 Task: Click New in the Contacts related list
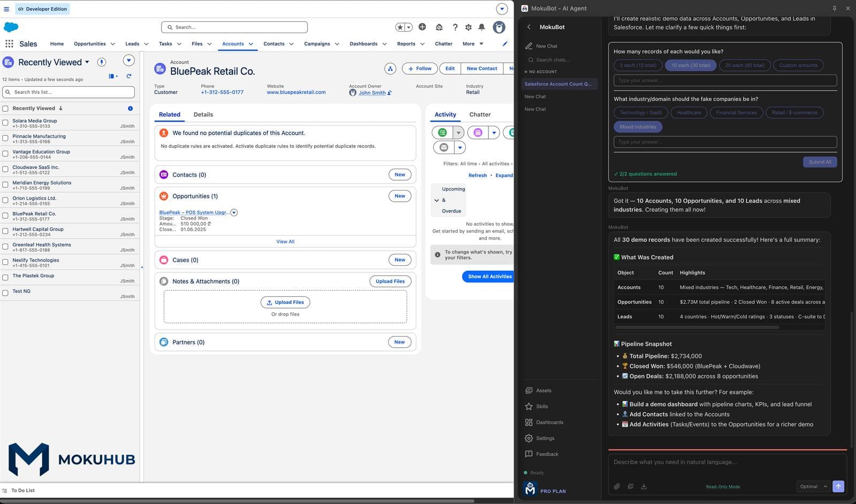point(400,174)
